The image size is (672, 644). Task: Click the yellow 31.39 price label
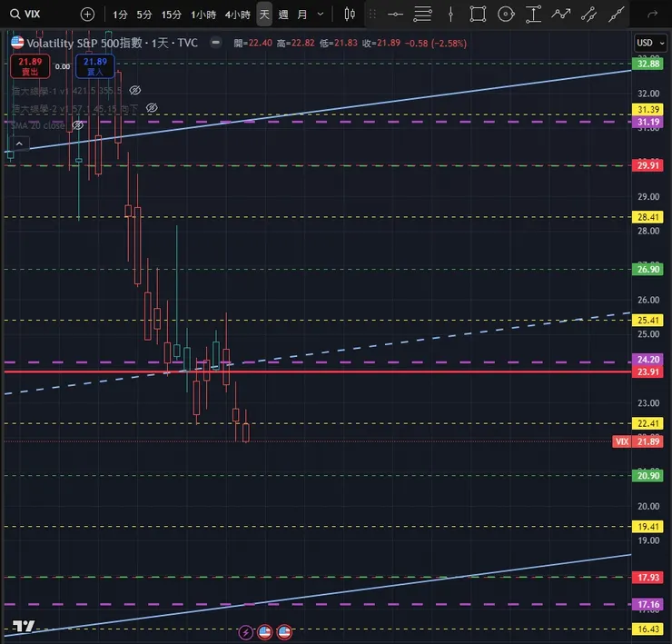click(648, 110)
